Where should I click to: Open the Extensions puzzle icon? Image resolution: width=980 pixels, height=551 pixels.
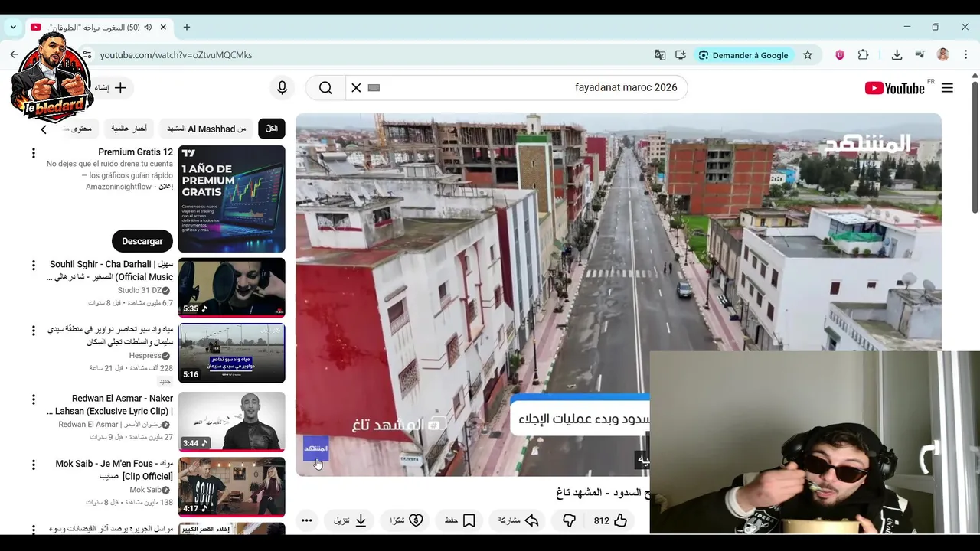pyautogui.click(x=864, y=55)
